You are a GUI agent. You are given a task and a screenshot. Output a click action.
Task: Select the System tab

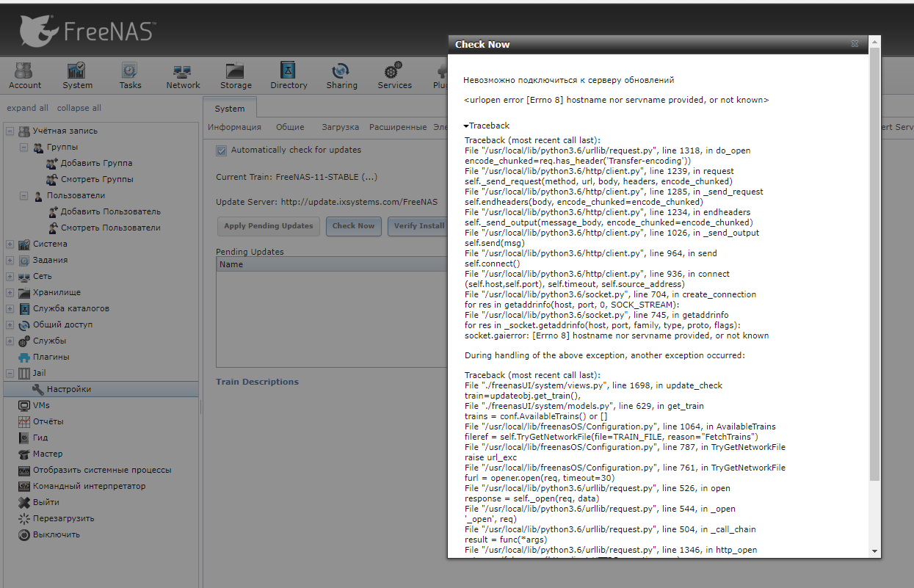point(230,108)
